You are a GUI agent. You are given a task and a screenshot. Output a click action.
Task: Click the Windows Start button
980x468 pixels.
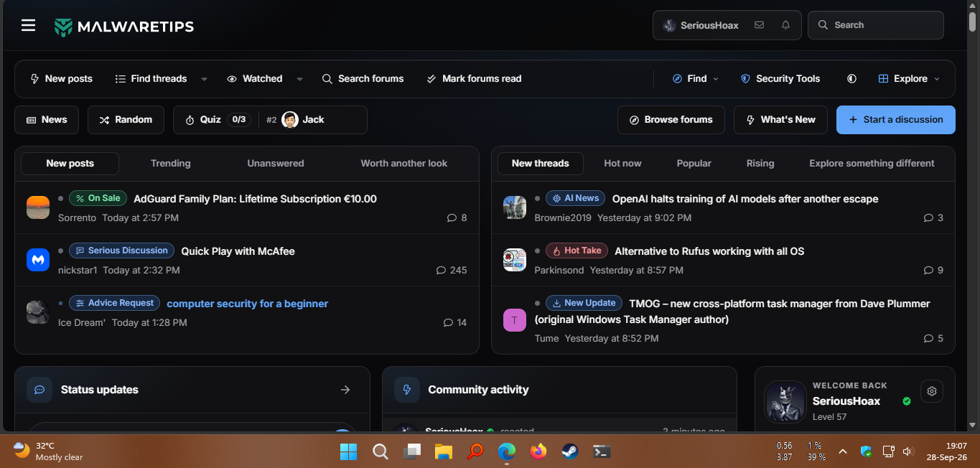pos(348,451)
